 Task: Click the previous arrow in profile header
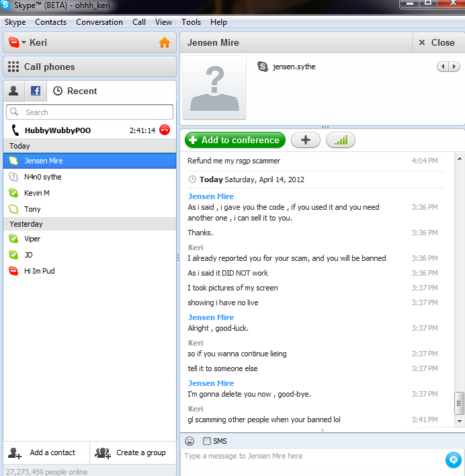(x=443, y=67)
